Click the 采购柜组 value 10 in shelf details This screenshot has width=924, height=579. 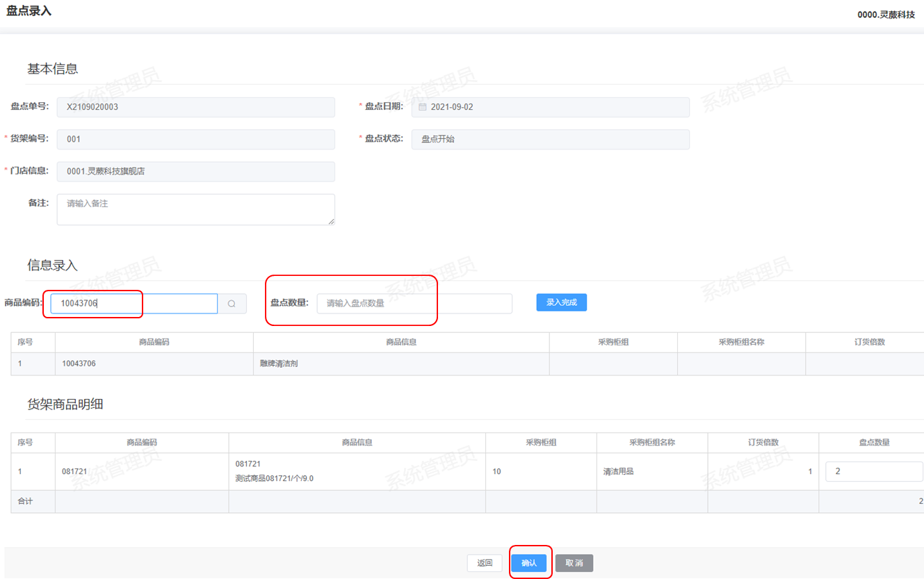[x=541, y=471]
